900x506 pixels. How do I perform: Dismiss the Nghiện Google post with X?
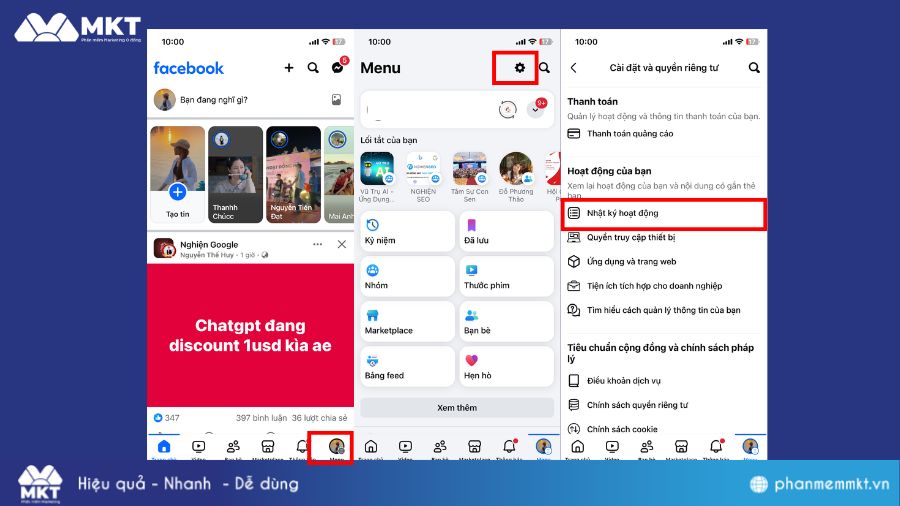click(x=342, y=244)
